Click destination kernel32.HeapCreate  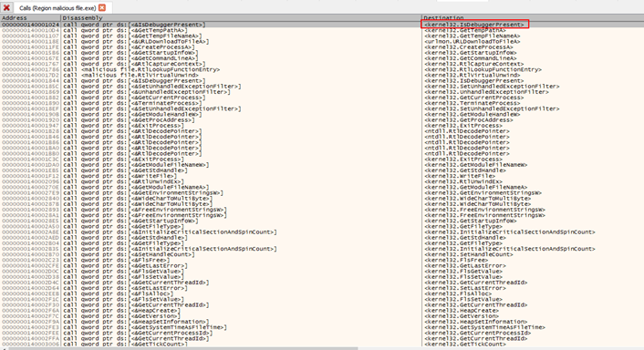tap(462, 311)
